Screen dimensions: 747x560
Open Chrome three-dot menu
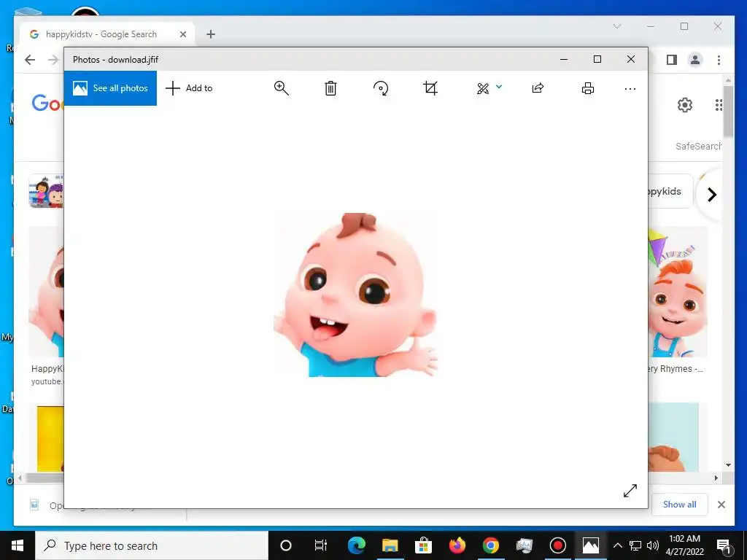(x=719, y=60)
